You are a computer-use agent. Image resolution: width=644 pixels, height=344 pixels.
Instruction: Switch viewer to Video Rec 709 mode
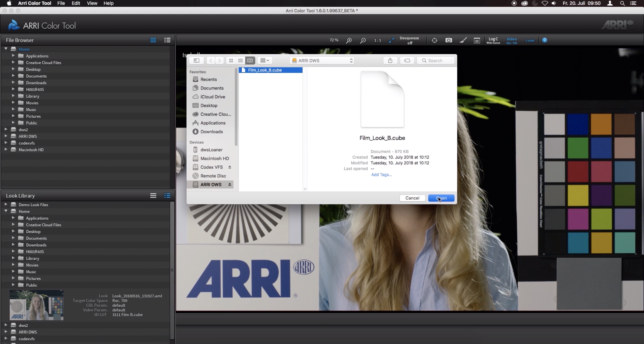tap(512, 41)
